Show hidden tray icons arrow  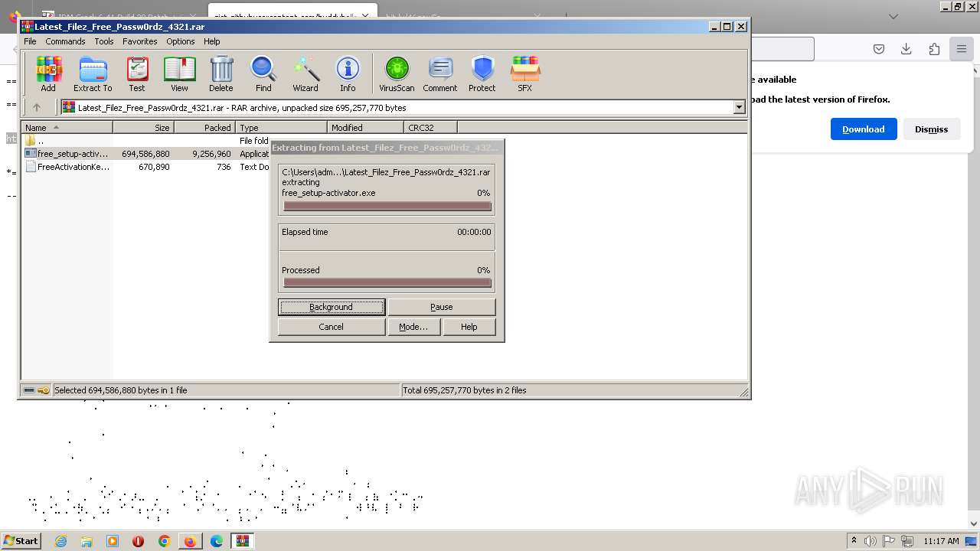click(x=854, y=541)
